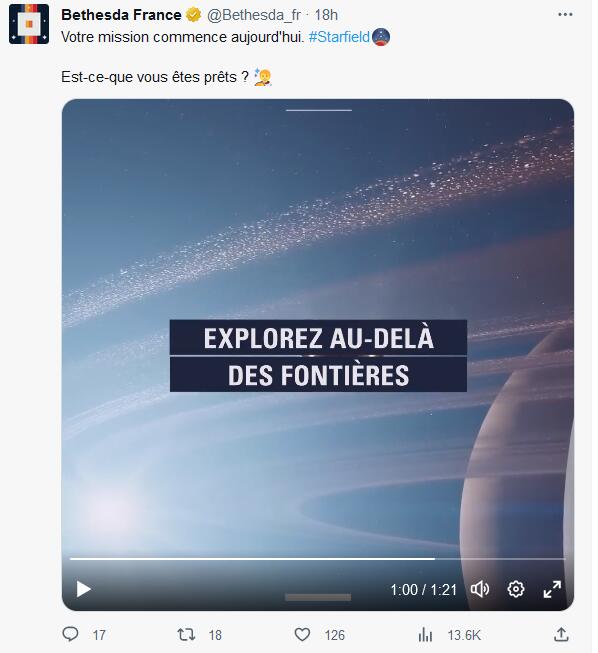This screenshot has height=653, width=598.
Task: Click the 126 likes count
Action: [x=335, y=635]
